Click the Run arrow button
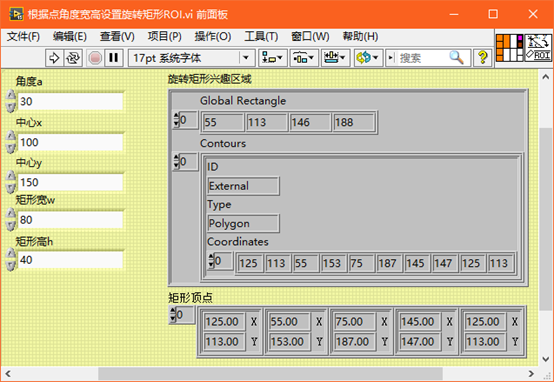 point(54,58)
